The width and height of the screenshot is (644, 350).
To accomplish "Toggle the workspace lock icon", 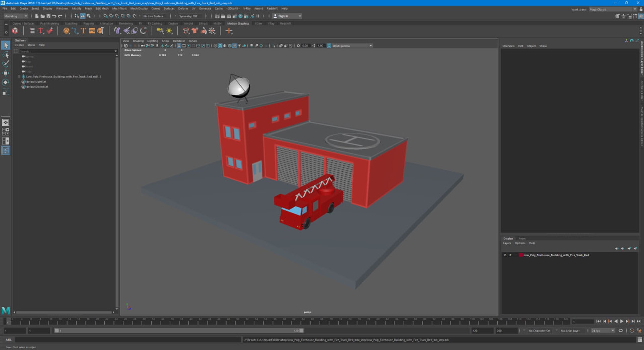I will pos(641,9).
